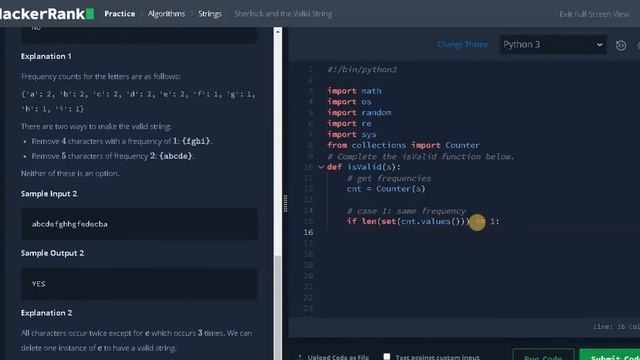Click the 'if len(set(cnt.values()))' line
Screen dimensions: 640x360
click(x=423, y=221)
